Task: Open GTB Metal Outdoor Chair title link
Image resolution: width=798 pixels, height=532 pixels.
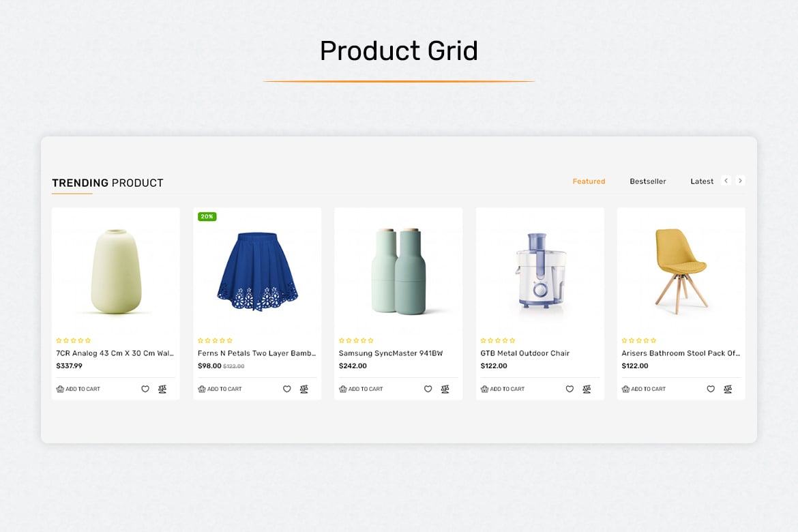Action: 525,353
